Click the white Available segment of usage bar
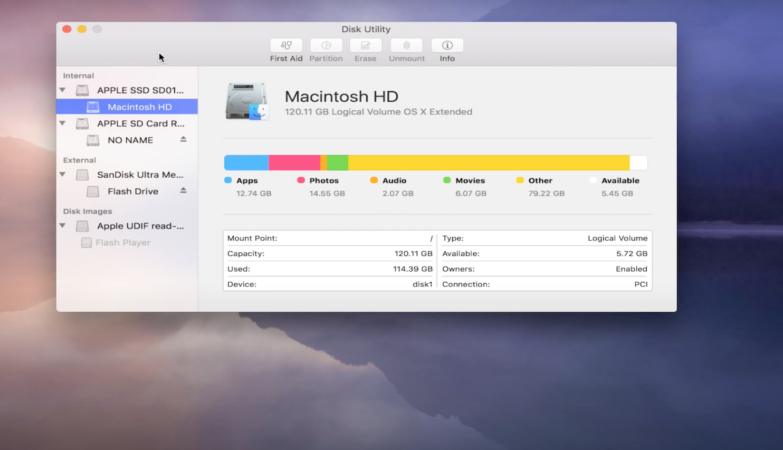 click(x=638, y=163)
